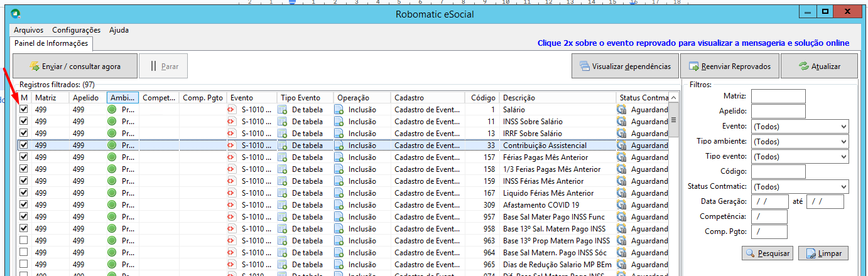This screenshot has height=276, width=868.
Task: Click the Apelido filter input field
Action: tap(778, 111)
